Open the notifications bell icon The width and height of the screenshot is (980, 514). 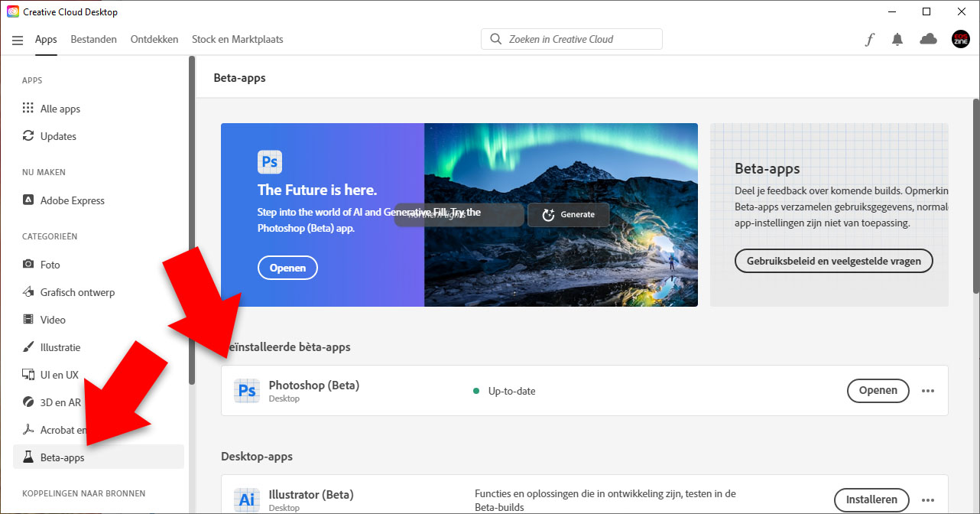pyautogui.click(x=897, y=40)
